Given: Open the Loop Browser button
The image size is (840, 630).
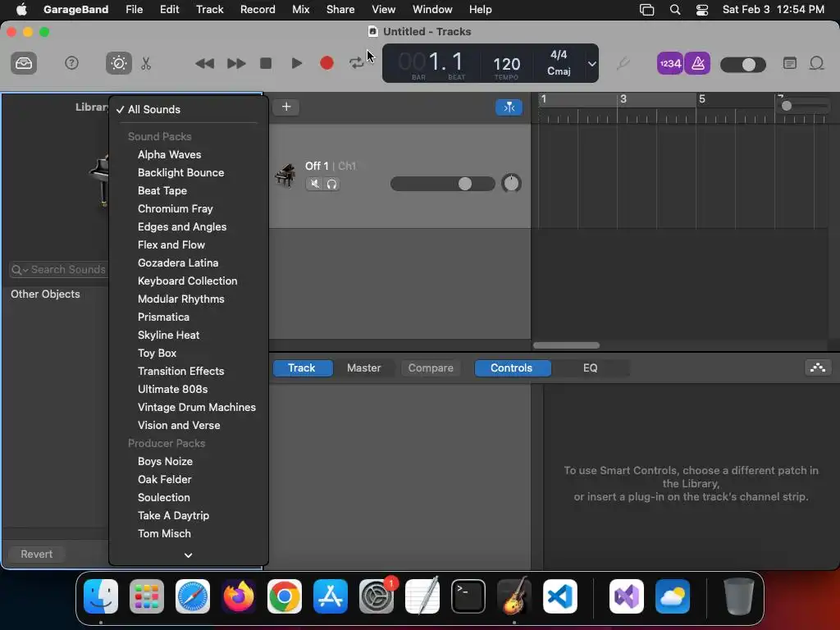Looking at the screenshot, I should 816,63.
